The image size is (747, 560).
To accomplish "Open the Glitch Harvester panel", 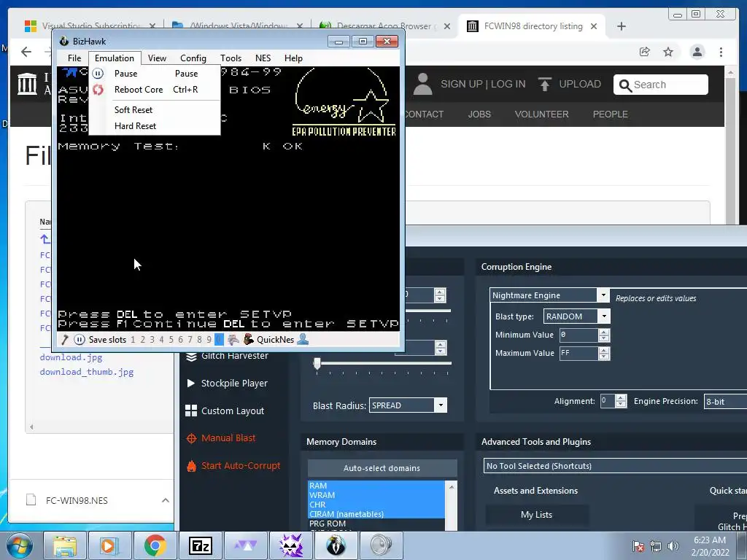I will coord(227,356).
